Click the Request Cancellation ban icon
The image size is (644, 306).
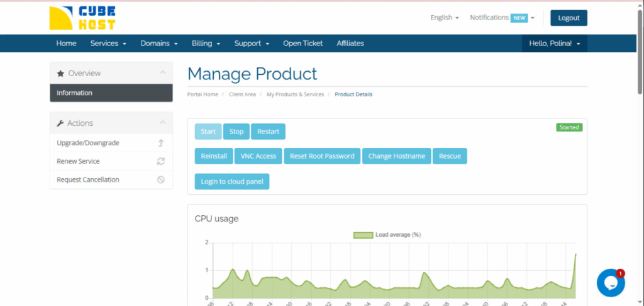[x=161, y=179]
